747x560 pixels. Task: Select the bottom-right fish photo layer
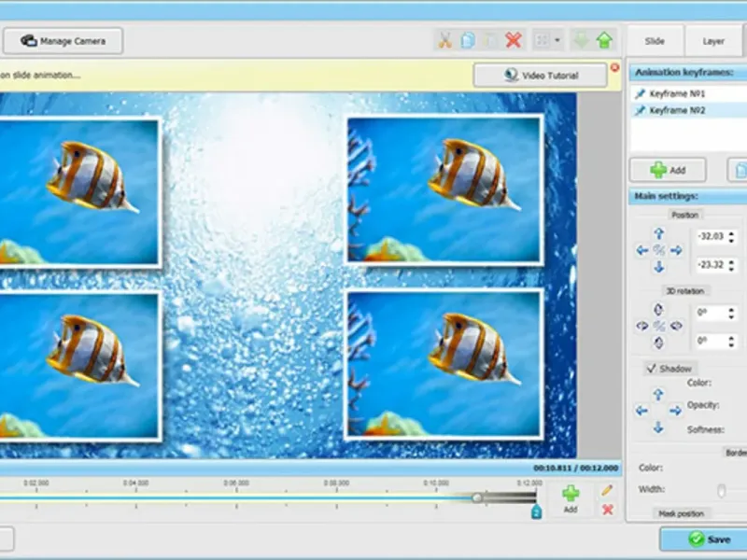(444, 364)
